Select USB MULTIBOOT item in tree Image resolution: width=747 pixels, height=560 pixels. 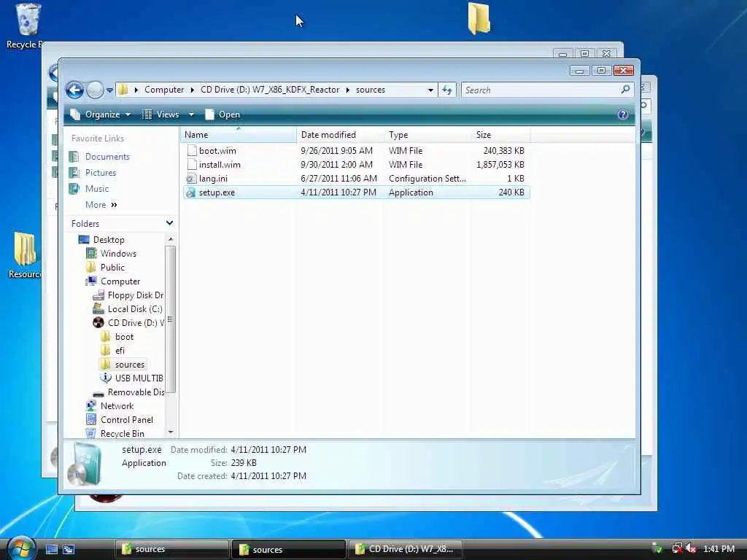pos(139,378)
